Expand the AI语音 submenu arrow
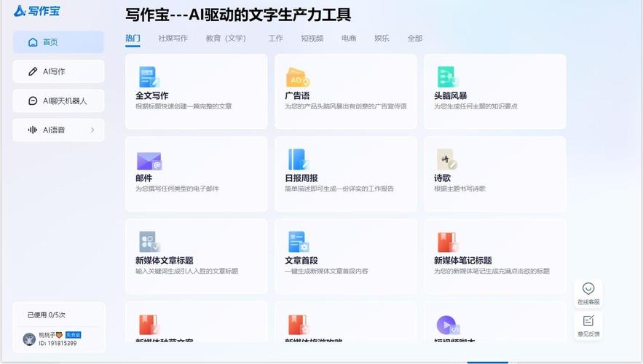The width and height of the screenshot is (643, 364). click(92, 130)
